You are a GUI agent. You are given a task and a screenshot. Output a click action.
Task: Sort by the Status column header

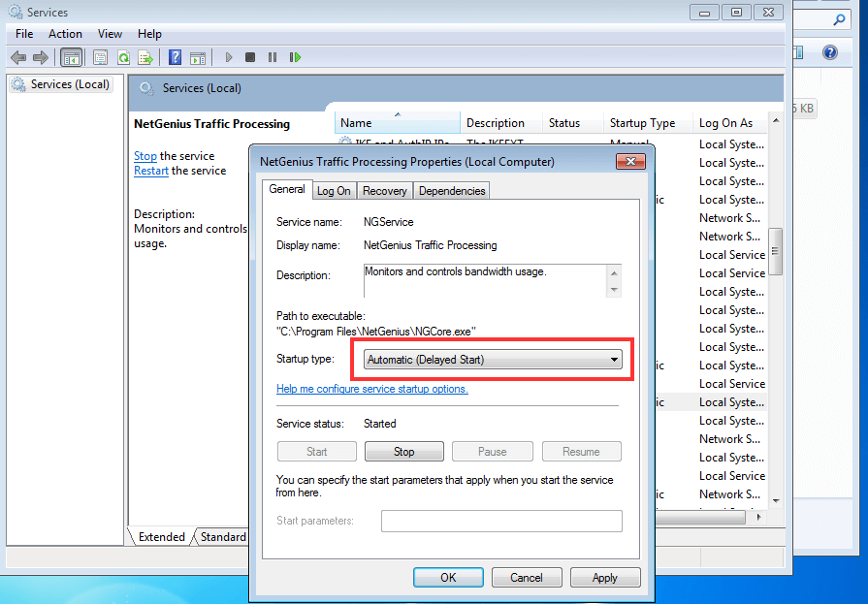pos(573,123)
